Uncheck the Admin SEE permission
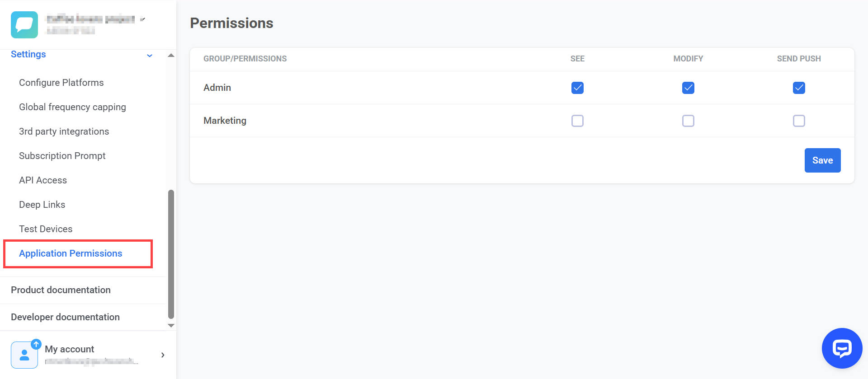The width and height of the screenshot is (868, 379). (x=577, y=88)
